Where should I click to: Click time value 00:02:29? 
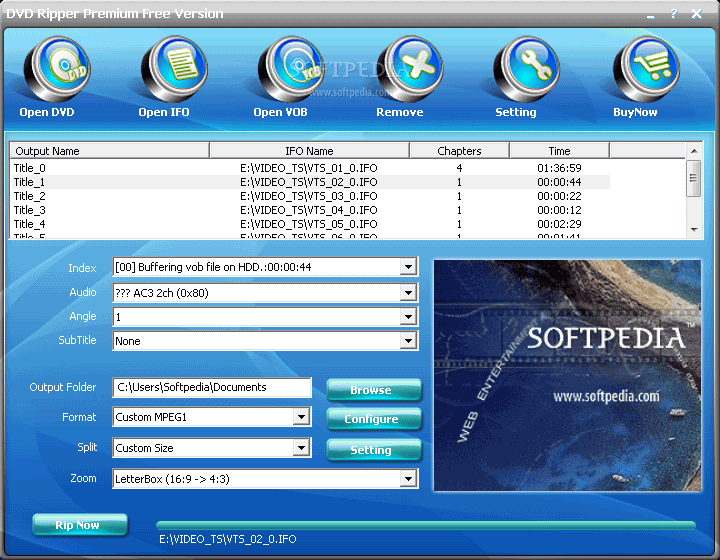pos(559,224)
